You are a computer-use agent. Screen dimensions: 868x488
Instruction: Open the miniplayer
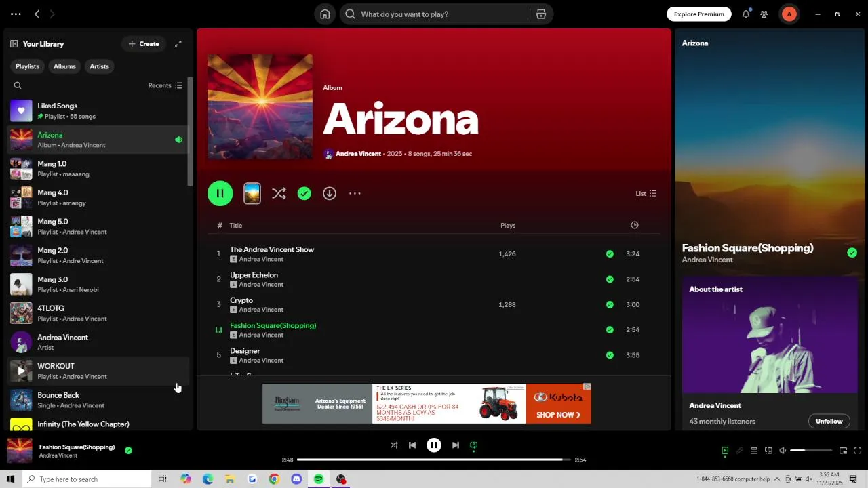843,451
